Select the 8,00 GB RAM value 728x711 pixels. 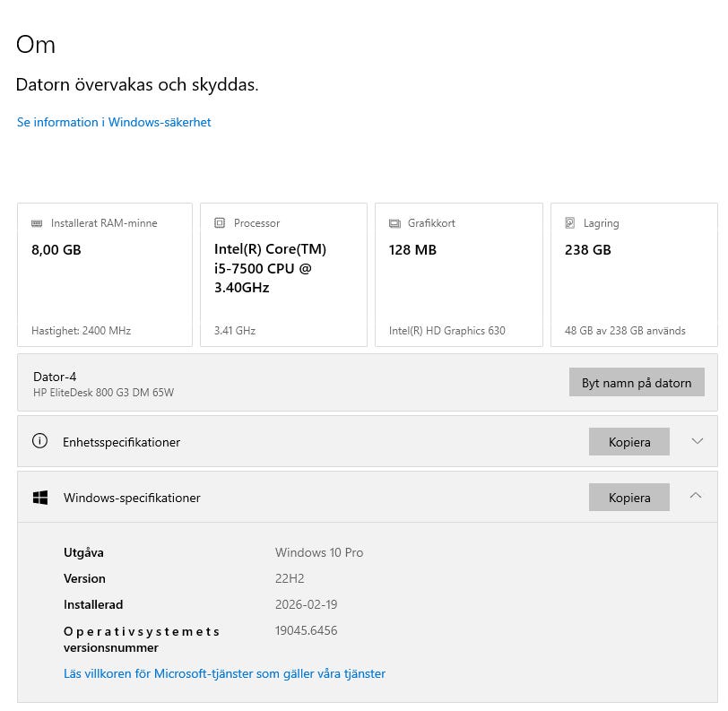(56, 250)
